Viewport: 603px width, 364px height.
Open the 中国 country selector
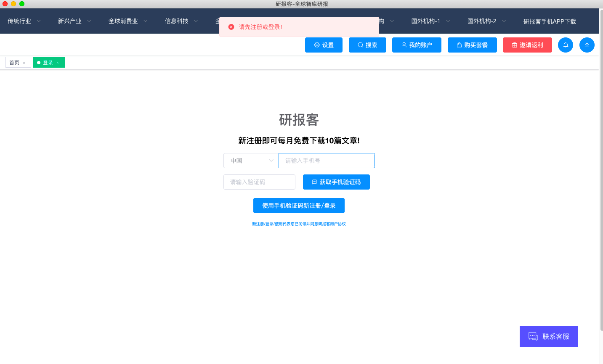coord(250,161)
